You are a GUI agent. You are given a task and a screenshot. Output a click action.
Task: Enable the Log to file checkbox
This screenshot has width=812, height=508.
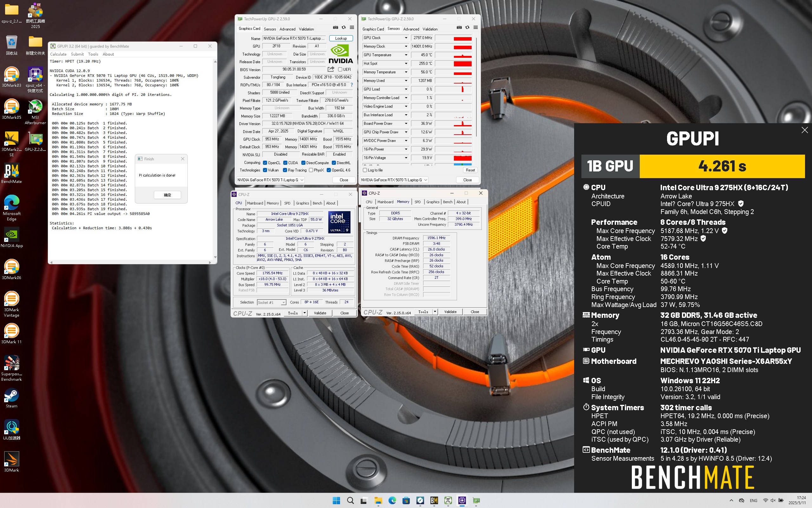365,170
